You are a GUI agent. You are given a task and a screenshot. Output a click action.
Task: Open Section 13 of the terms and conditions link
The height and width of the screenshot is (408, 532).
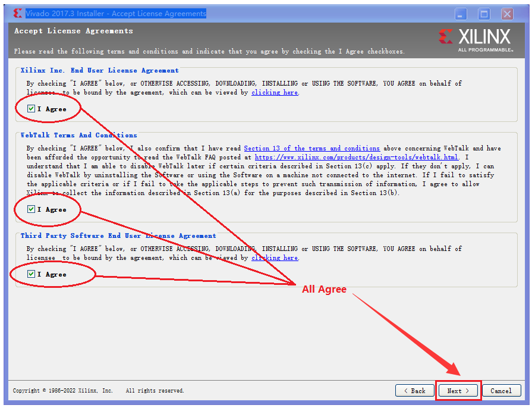(x=312, y=148)
